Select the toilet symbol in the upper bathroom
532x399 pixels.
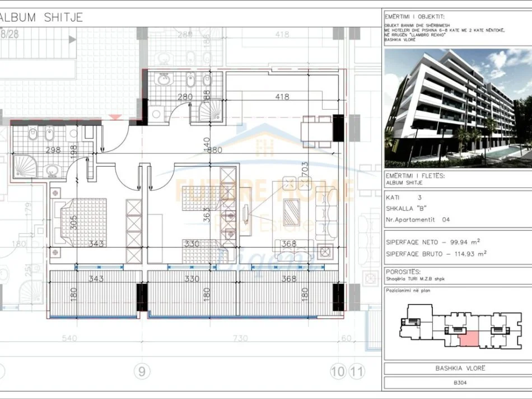(x=207, y=79)
